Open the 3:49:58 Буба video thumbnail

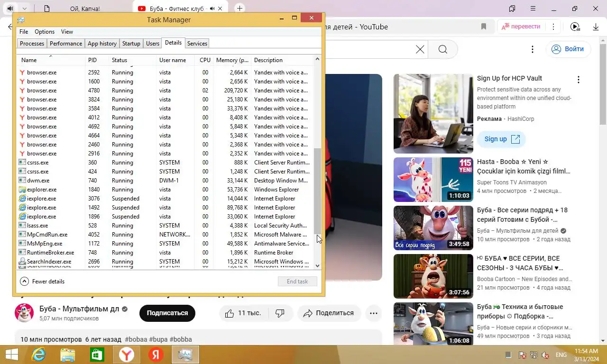pyautogui.click(x=433, y=228)
